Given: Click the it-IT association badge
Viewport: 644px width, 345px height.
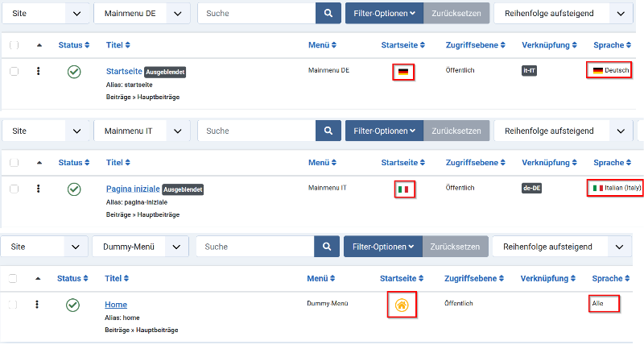Looking at the screenshot, I should click(529, 71).
